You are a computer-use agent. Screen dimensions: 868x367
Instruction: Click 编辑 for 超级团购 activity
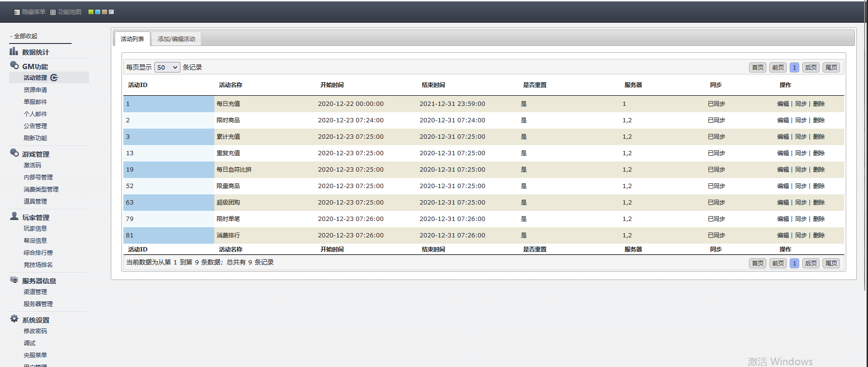pyautogui.click(x=783, y=203)
